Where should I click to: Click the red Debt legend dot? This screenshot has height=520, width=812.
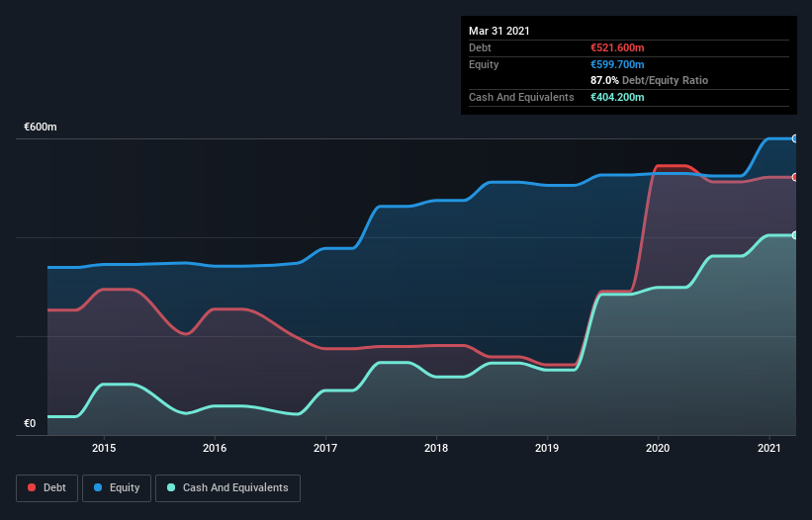click(x=32, y=487)
